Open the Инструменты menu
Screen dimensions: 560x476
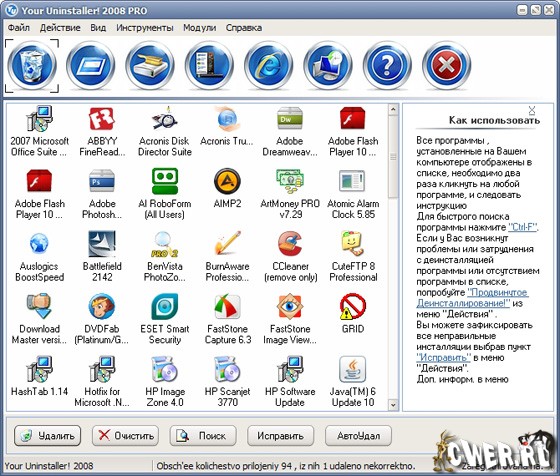(145, 28)
